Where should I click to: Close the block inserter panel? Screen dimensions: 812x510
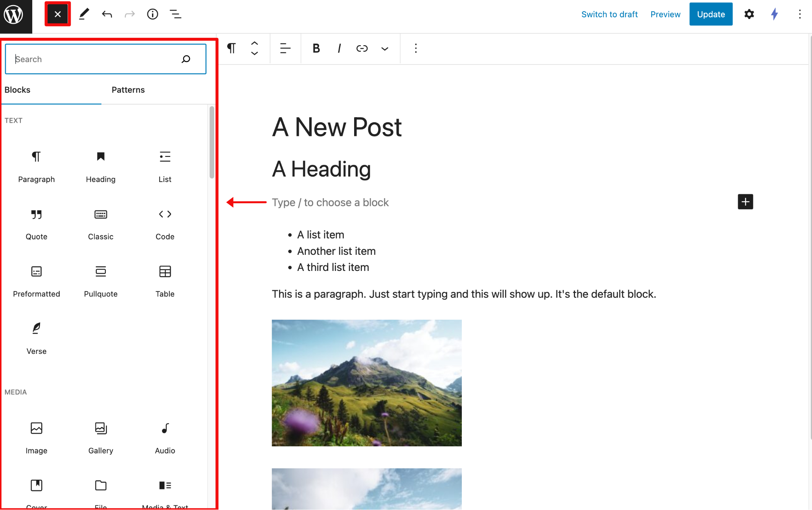tap(58, 14)
